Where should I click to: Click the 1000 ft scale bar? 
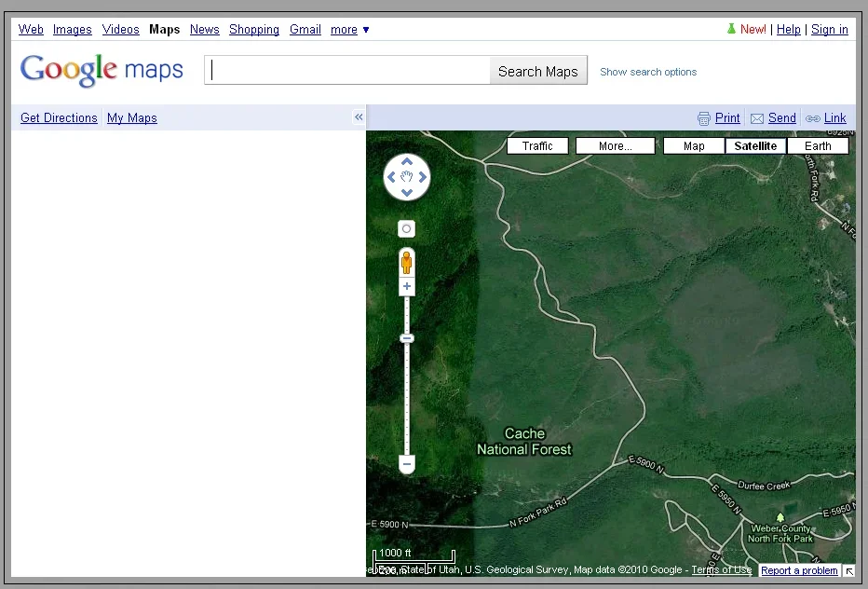click(414, 555)
